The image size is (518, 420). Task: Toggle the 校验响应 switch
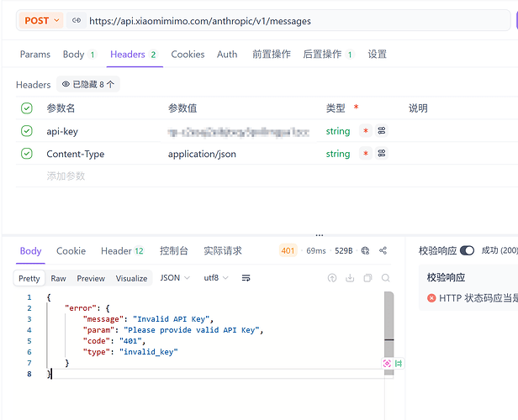(468, 251)
